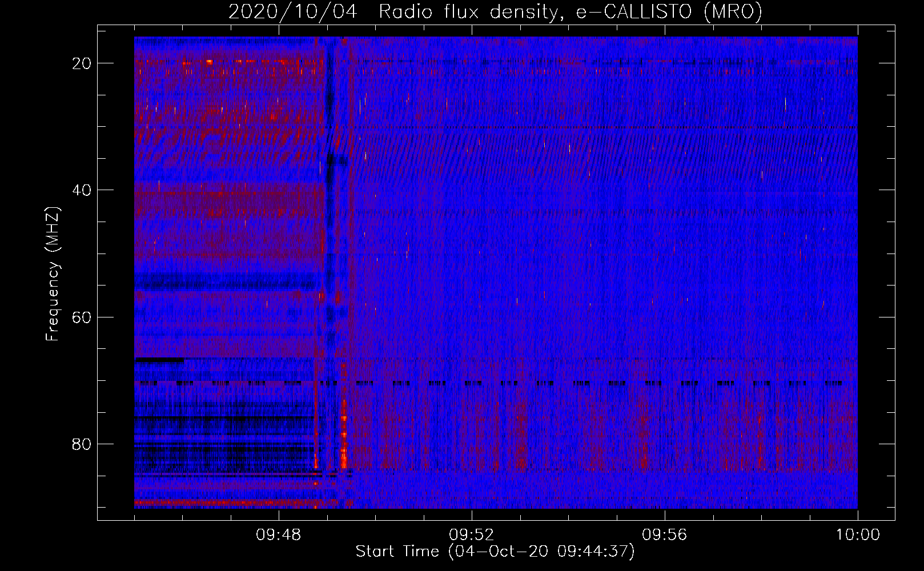Click the 'Start Time (04-Oct-20 09:44:37)' label
Viewport: 924px width, 571px height.
495,552
